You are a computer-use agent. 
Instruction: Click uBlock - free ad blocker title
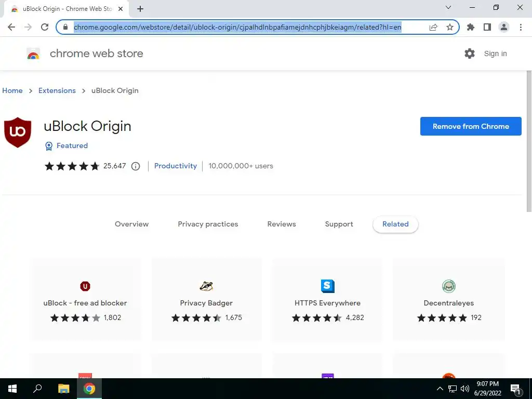[85, 303]
